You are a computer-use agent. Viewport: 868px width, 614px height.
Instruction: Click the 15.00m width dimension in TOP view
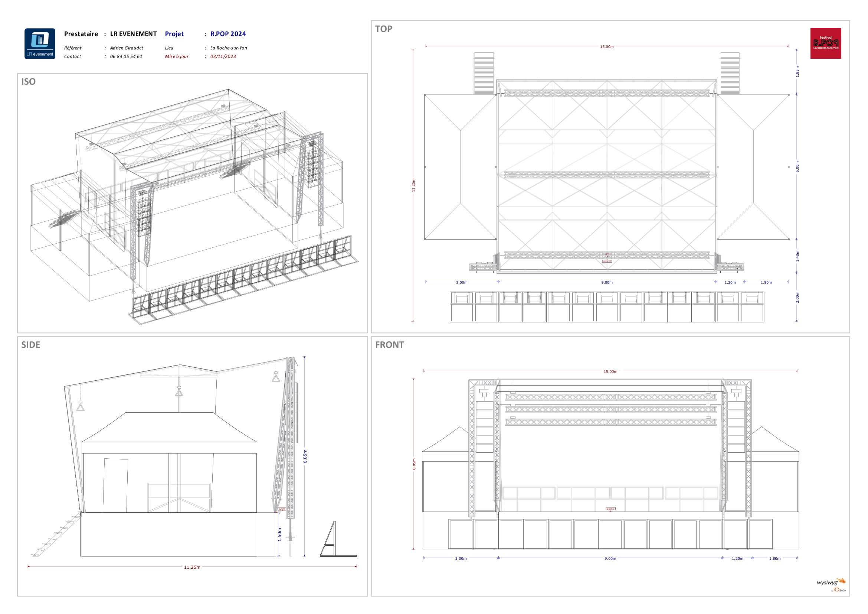point(607,47)
